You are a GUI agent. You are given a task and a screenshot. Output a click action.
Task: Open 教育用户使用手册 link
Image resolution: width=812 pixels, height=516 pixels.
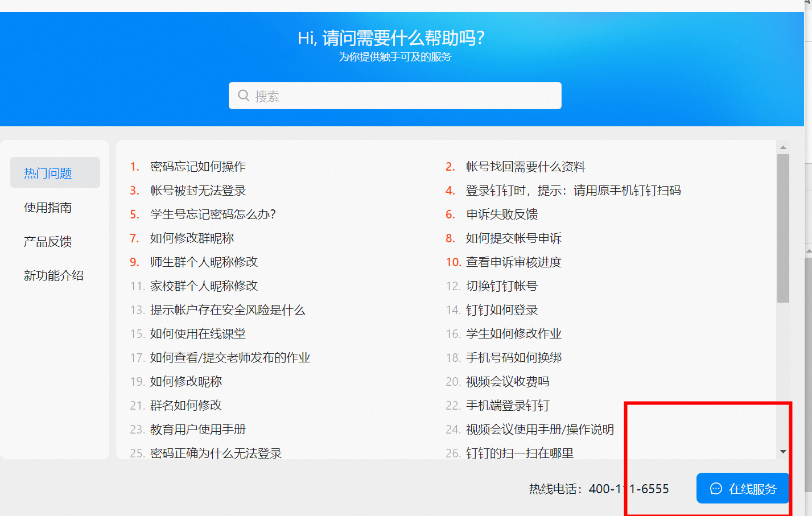(198, 430)
